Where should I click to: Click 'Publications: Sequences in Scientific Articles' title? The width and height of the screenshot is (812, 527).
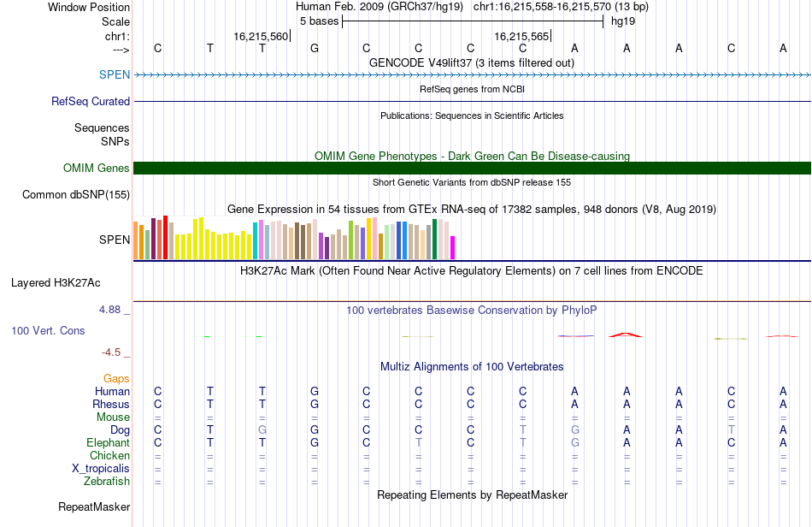[x=472, y=115]
